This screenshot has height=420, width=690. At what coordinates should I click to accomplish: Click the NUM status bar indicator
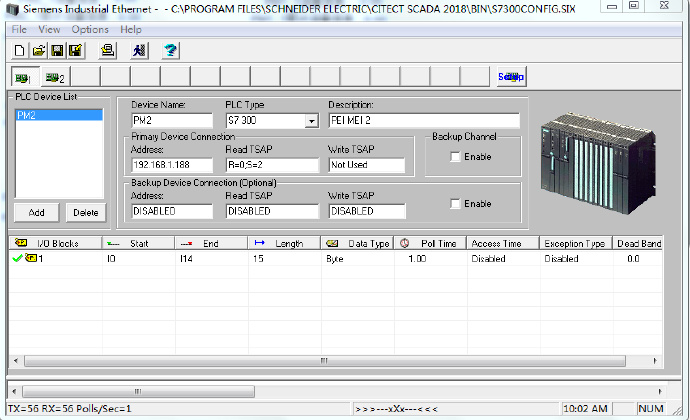[651, 409]
